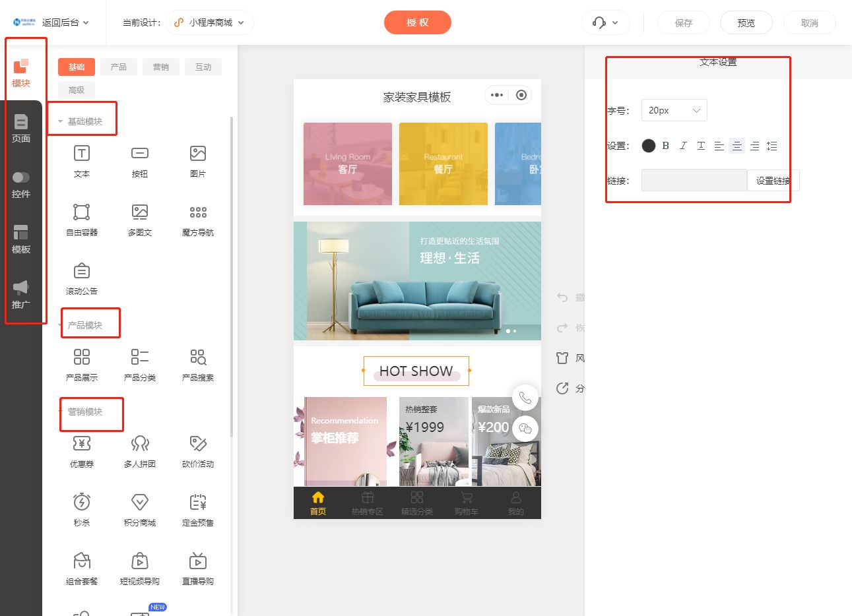Open the 控件 (controls) sidebar panel
The height and width of the screenshot is (616, 852).
click(21, 183)
